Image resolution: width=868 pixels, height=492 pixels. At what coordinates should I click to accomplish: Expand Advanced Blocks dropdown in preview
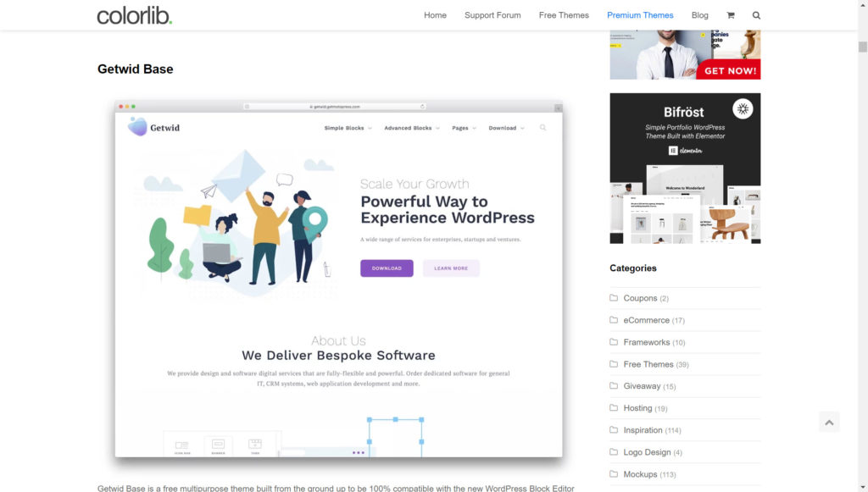pos(413,128)
